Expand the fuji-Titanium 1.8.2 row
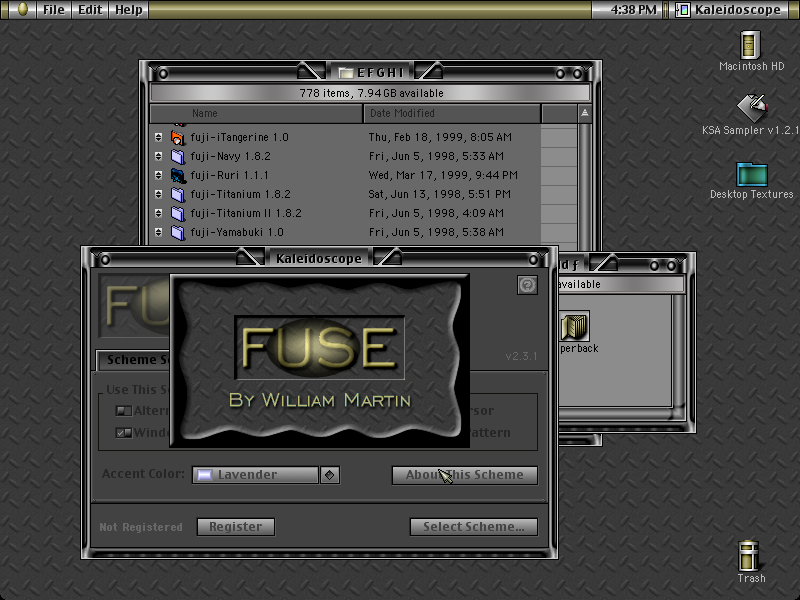The width and height of the screenshot is (800, 600). [159, 194]
